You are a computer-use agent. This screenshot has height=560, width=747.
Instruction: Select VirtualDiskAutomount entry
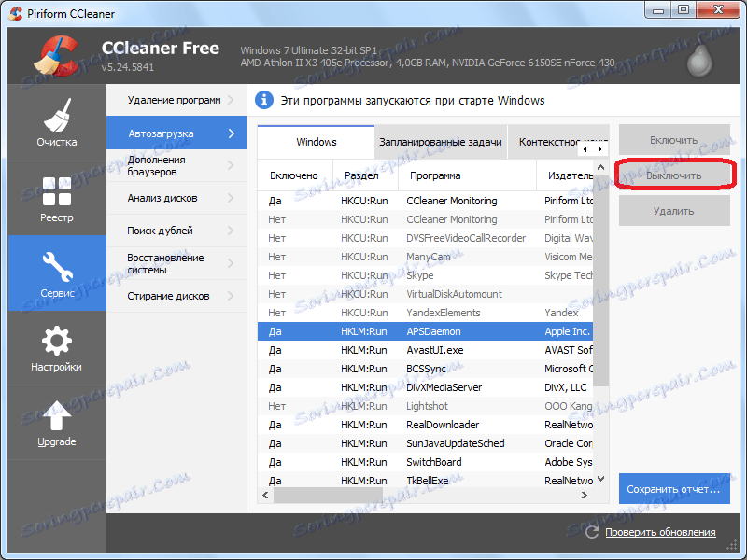pos(426,294)
